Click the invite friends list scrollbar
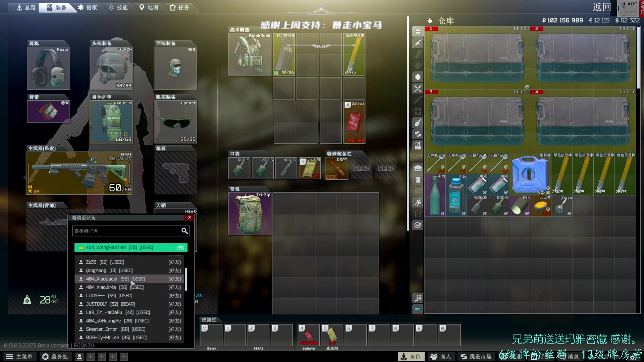The width and height of the screenshot is (644, 362). (x=186, y=279)
